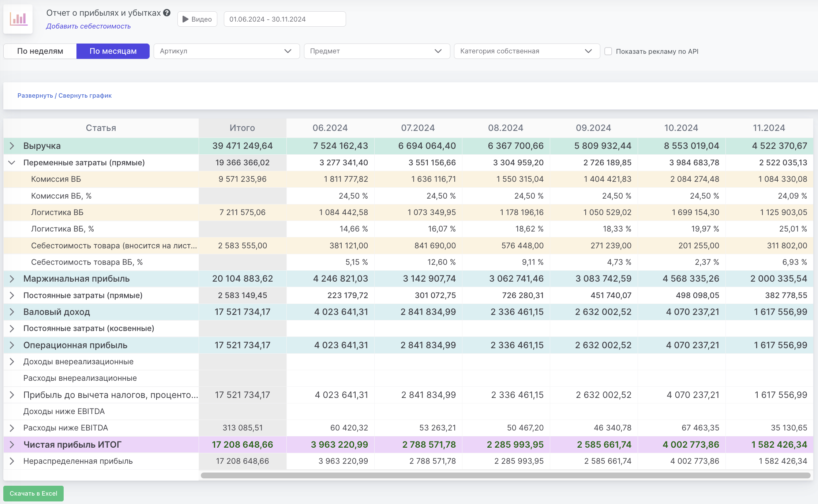Expand the Расходы ниже EBITDA row

coord(12,428)
